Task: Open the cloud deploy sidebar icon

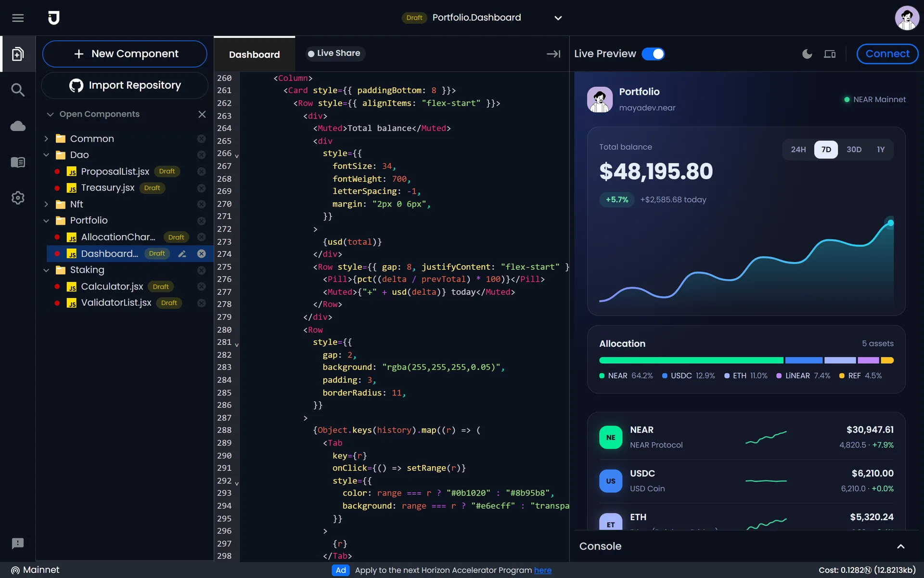Action: tap(18, 126)
